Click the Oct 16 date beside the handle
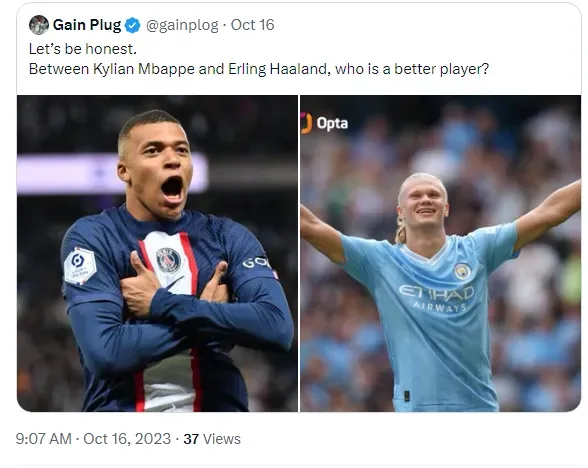The width and height of the screenshot is (588, 468). click(252, 25)
